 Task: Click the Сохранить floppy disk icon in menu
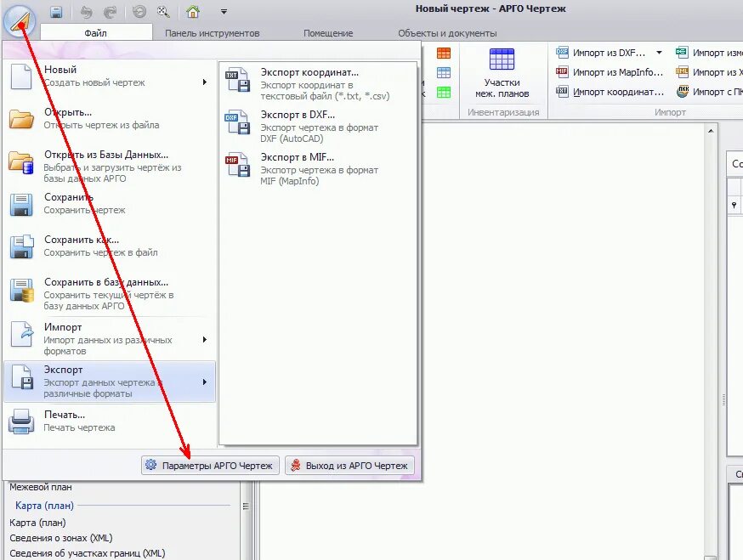pyautogui.click(x=21, y=205)
